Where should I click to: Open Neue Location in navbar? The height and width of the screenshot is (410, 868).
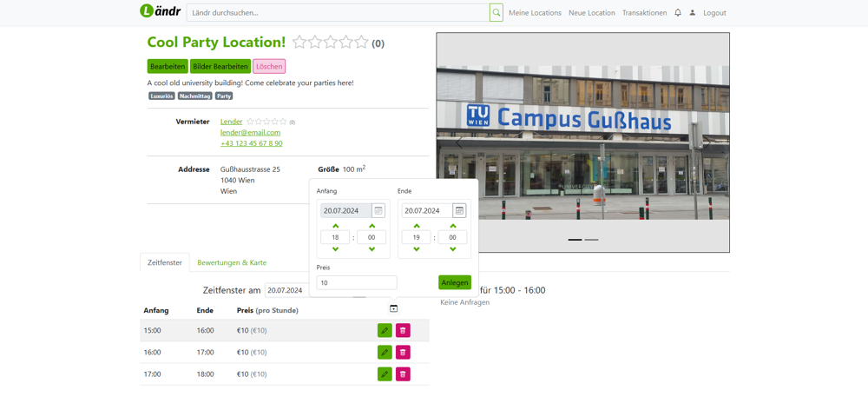592,13
